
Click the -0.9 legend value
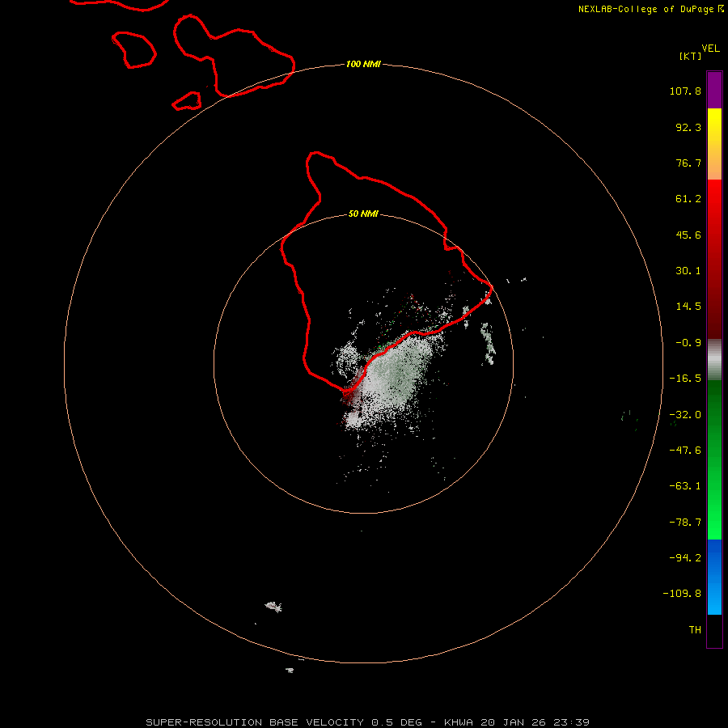[688, 343]
